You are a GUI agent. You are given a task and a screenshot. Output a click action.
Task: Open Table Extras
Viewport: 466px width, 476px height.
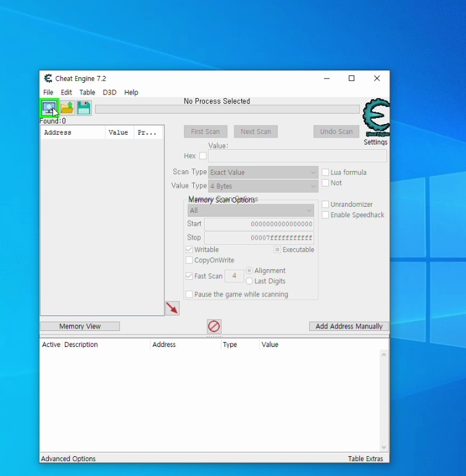pos(365,459)
